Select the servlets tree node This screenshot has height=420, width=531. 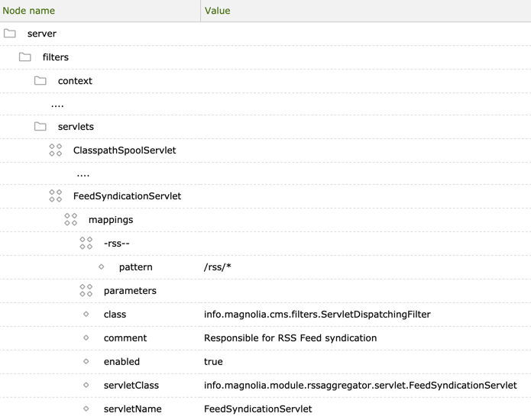(x=76, y=127)
